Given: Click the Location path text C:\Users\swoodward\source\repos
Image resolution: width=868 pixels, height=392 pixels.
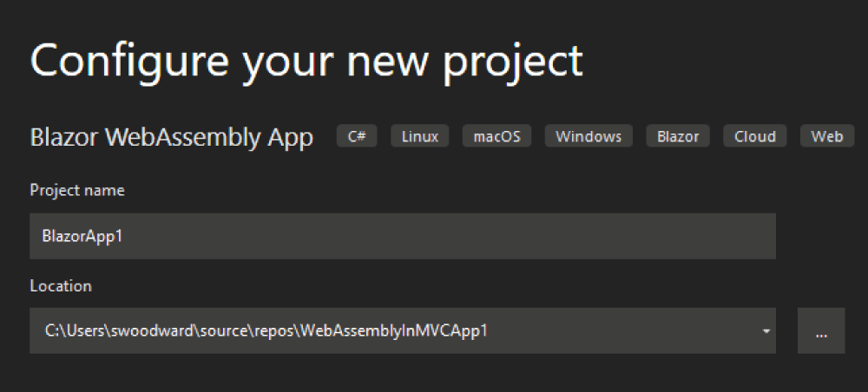Looking at the screenshot, I should [x=172, y=331].
